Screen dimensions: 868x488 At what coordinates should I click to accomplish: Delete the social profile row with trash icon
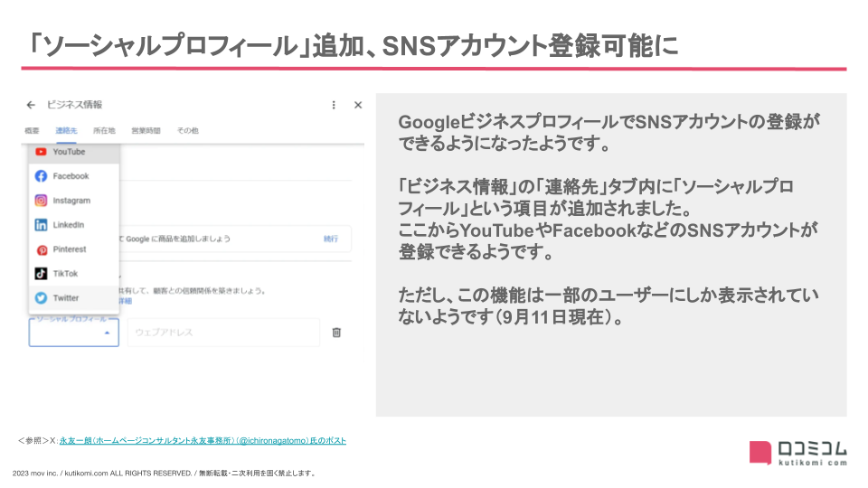[336, 333]
